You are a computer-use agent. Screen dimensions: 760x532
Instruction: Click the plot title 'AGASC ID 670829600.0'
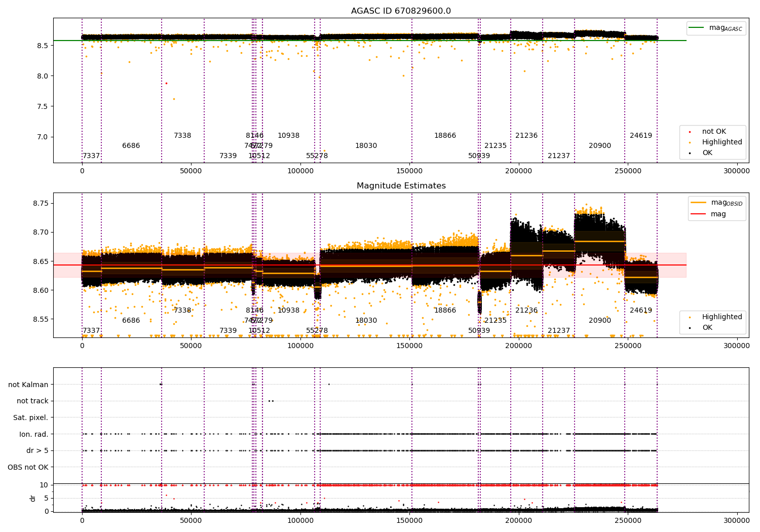point(401,11)
